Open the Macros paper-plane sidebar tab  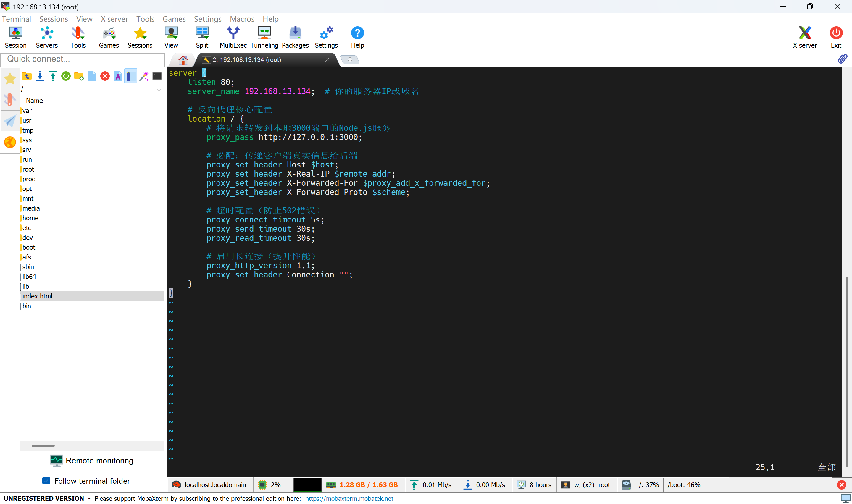[x=10, y=121]
